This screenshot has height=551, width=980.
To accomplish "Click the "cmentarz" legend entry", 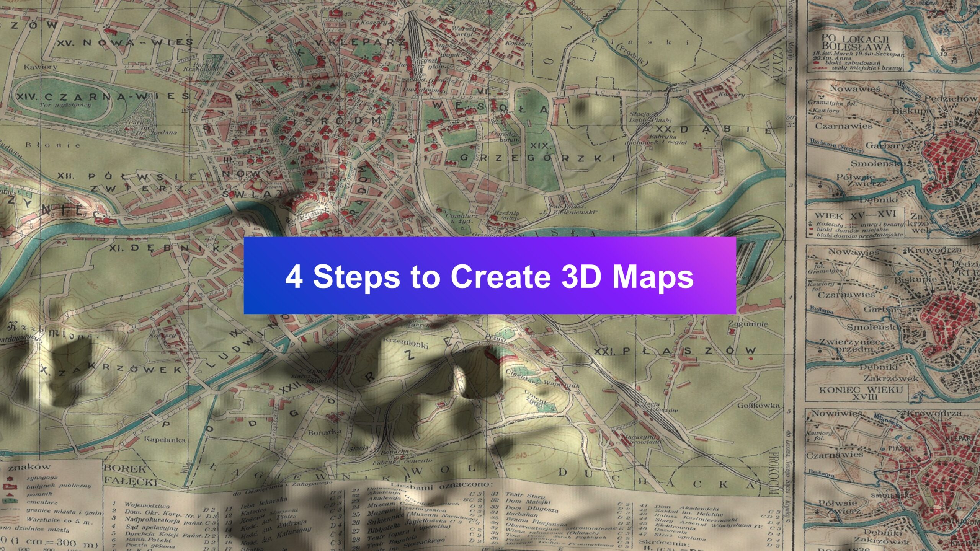I will pos(42,502).
